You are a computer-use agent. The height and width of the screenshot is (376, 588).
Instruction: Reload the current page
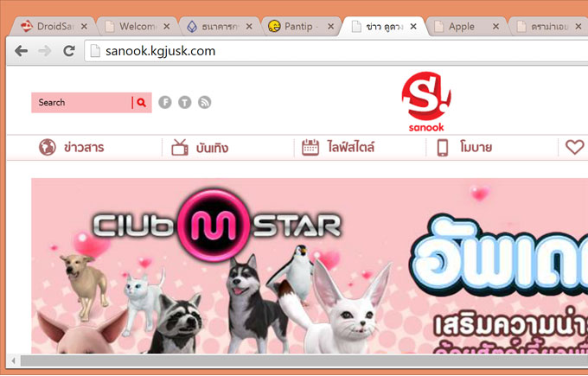[x=68, y=51]
